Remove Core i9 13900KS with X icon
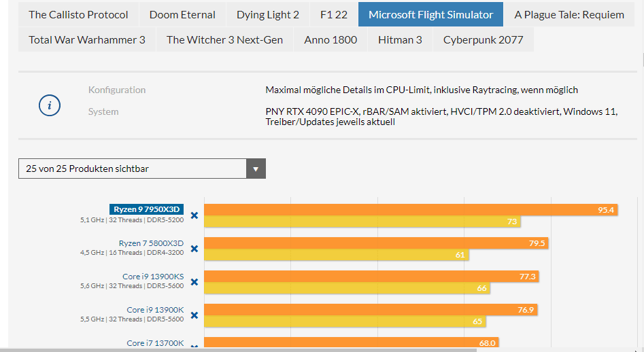 [194, 282]
